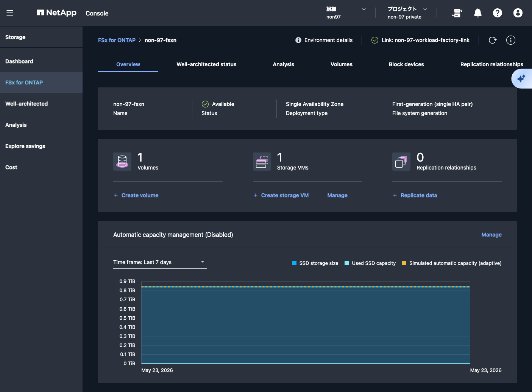Screen dimensions: 532x392
Task: Open the hamburger navigation menu
Action: 10,13
